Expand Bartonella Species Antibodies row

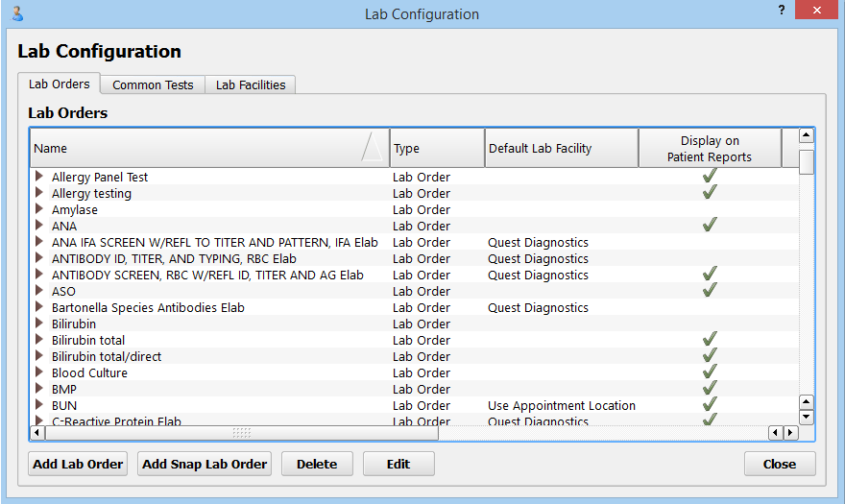coord(38,306)
